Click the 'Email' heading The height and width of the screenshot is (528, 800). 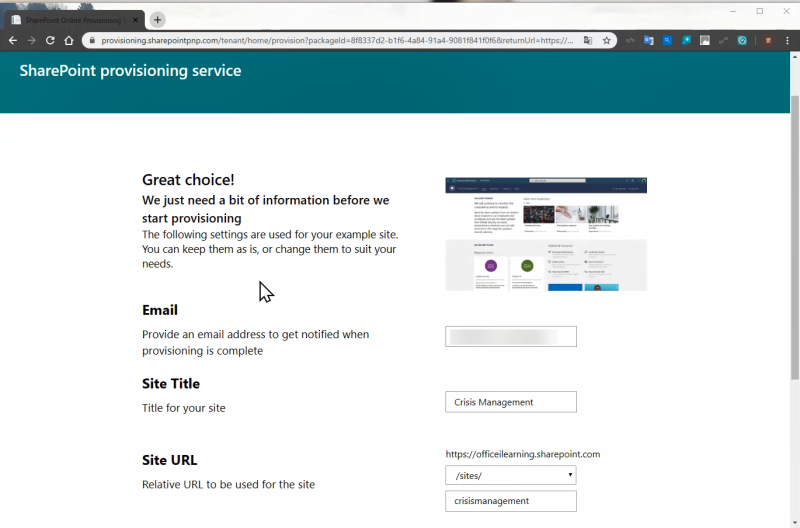click(160, 310)
